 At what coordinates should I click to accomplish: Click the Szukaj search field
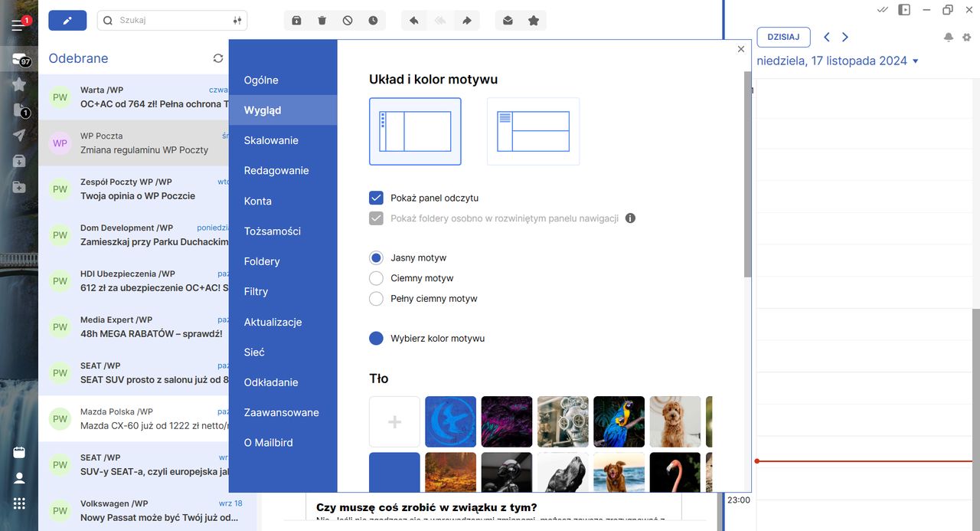coord(172,21)
